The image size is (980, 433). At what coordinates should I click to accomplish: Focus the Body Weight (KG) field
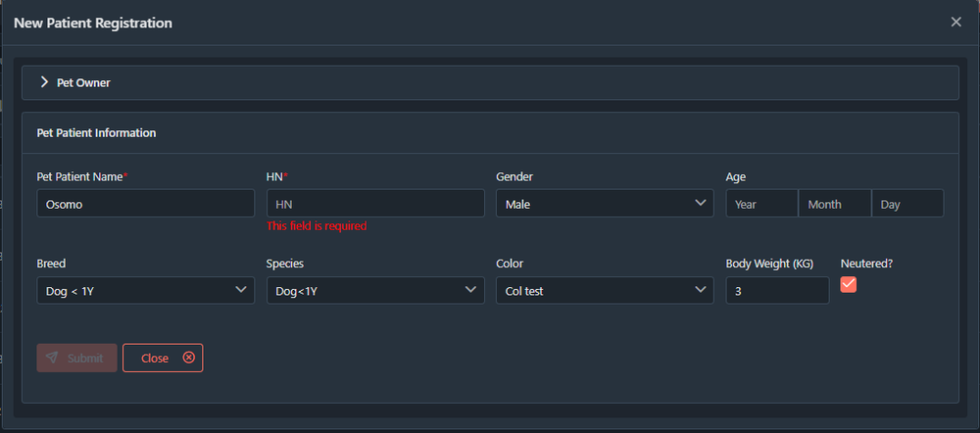click(776, 291)
